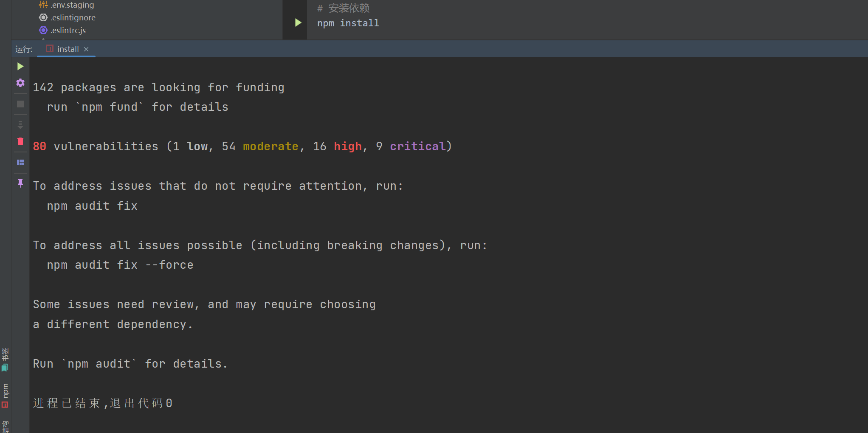
Task: Open npm tool window from left stripe
Action: pos(5,395)
